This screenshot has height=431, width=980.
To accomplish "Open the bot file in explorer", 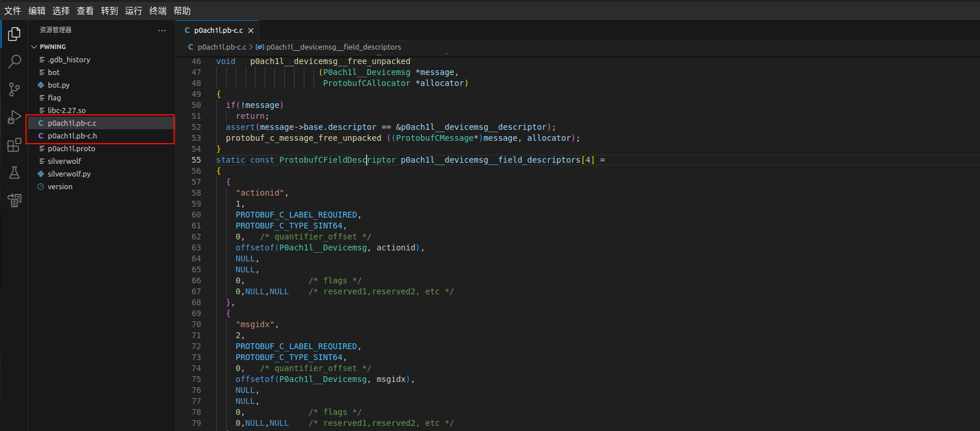I will click(101, 72).
